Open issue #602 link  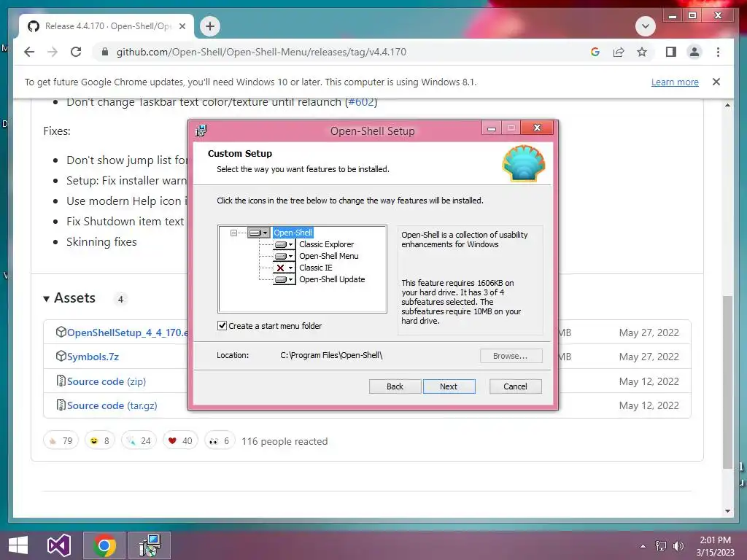(361, 102)
